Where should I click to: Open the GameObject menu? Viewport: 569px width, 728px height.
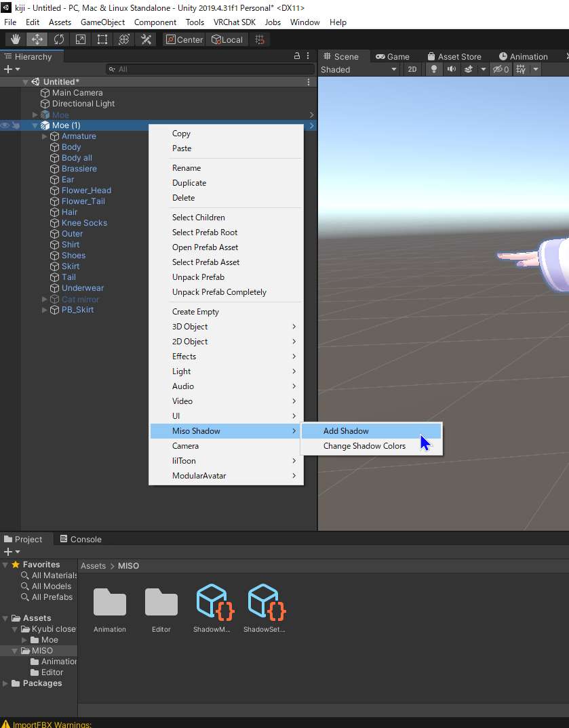102,22
